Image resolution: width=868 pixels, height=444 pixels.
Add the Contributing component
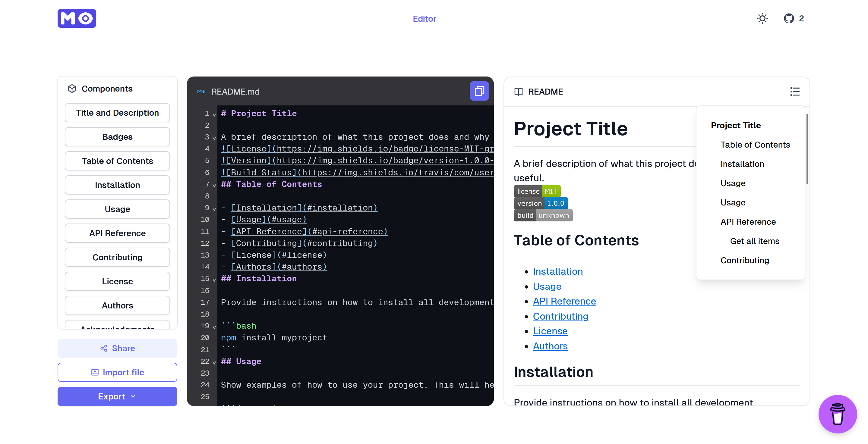coord(117,257)
